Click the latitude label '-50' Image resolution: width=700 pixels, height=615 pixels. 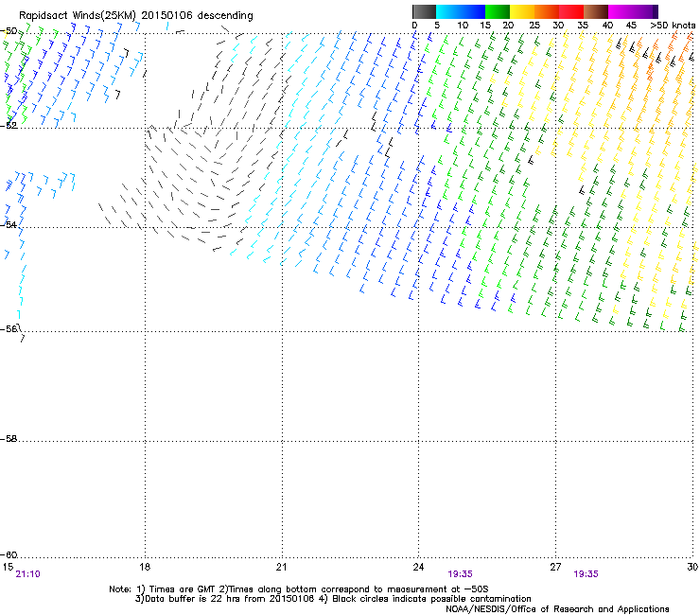[9, 31]
